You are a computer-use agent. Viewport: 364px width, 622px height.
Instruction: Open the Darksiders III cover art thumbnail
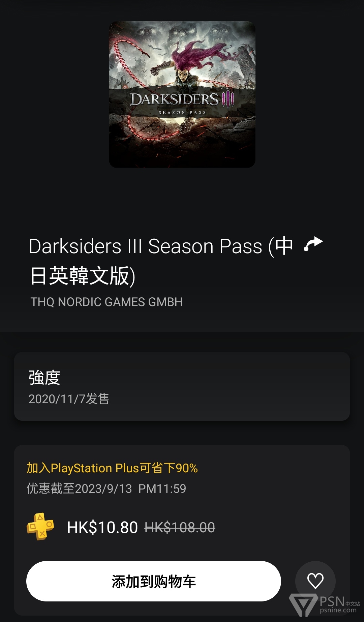[182, 94]
